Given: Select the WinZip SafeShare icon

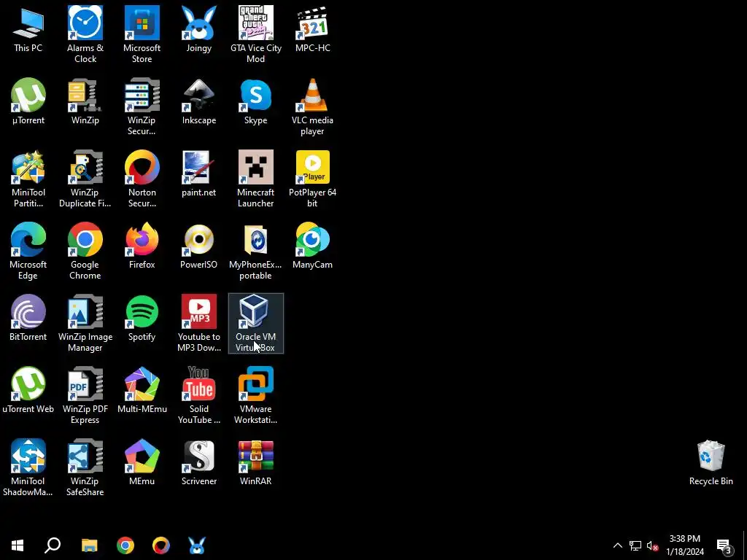Looking at the screenshot, I should (85, 467).
